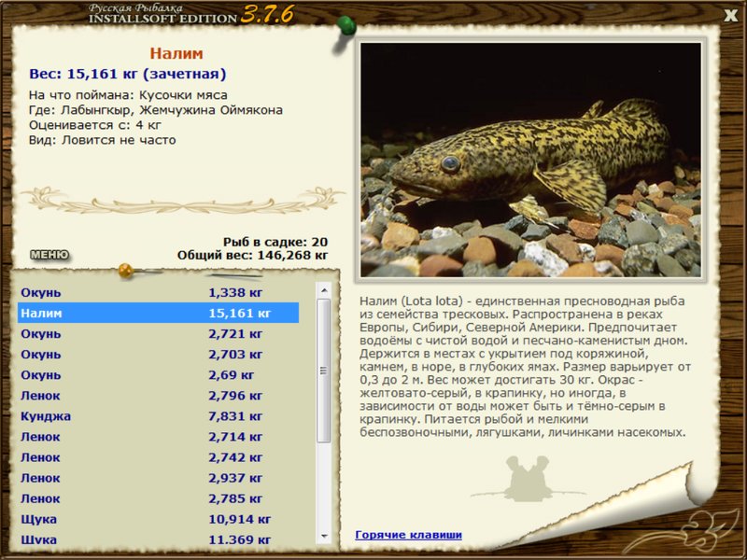
Task: Select the Налим 15,161 кг entry
Action: pyautogui.click(x=158, y=314)
